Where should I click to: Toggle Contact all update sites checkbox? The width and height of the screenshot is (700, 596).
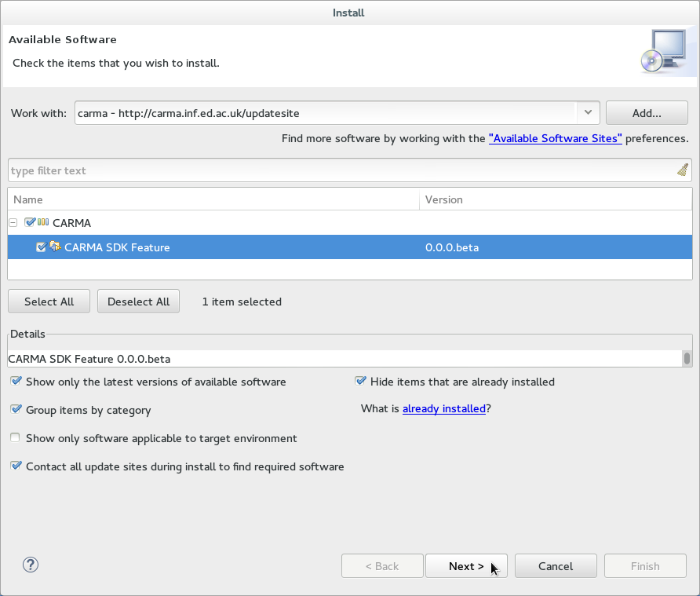pos(16,466)
